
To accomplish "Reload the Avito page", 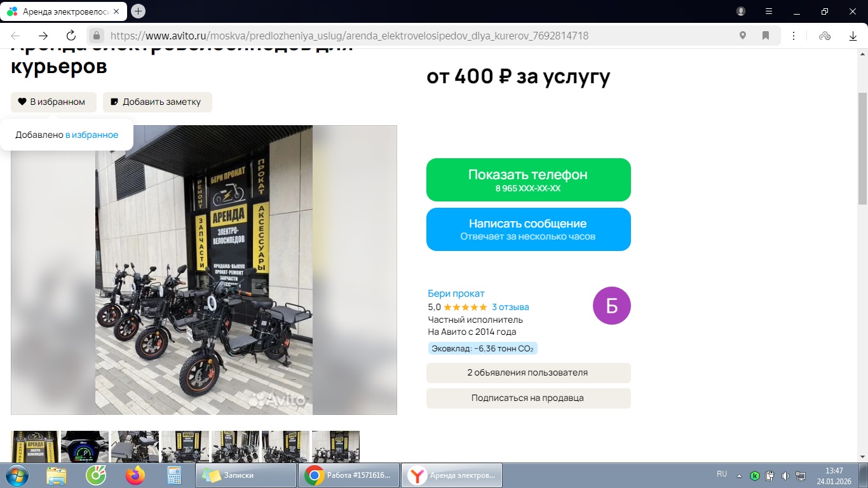I will [71, 36].
